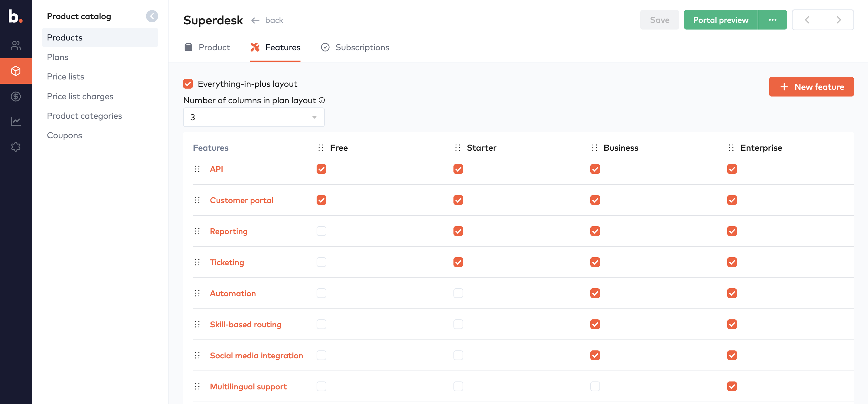The width and height of the screenshot is (868, 404).
Task: Grab the Enterprise column drag handle
Action: 731,148
